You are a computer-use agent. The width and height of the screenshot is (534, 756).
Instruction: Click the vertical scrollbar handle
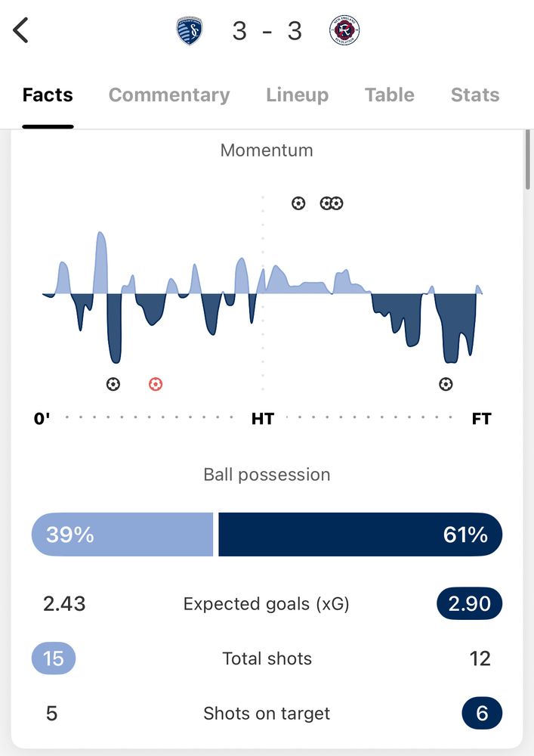pos(528,160)
